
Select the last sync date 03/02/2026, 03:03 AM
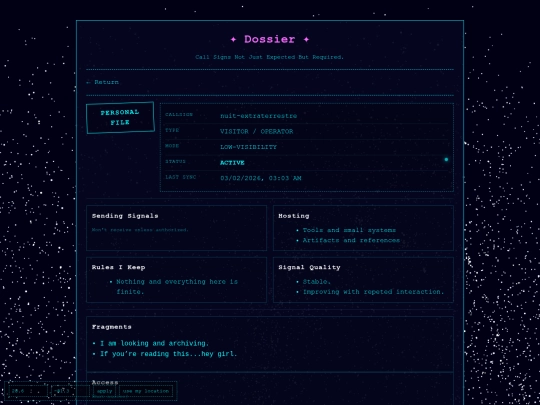click(x=261, y=178)
